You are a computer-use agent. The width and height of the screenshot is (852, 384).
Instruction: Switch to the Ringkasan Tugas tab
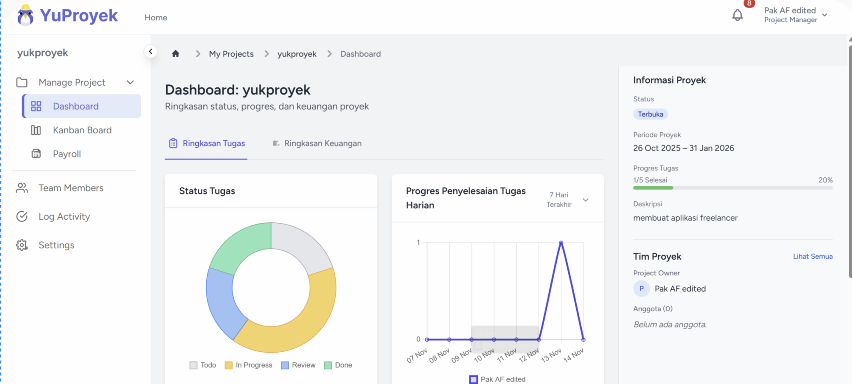tap(206, 143)
